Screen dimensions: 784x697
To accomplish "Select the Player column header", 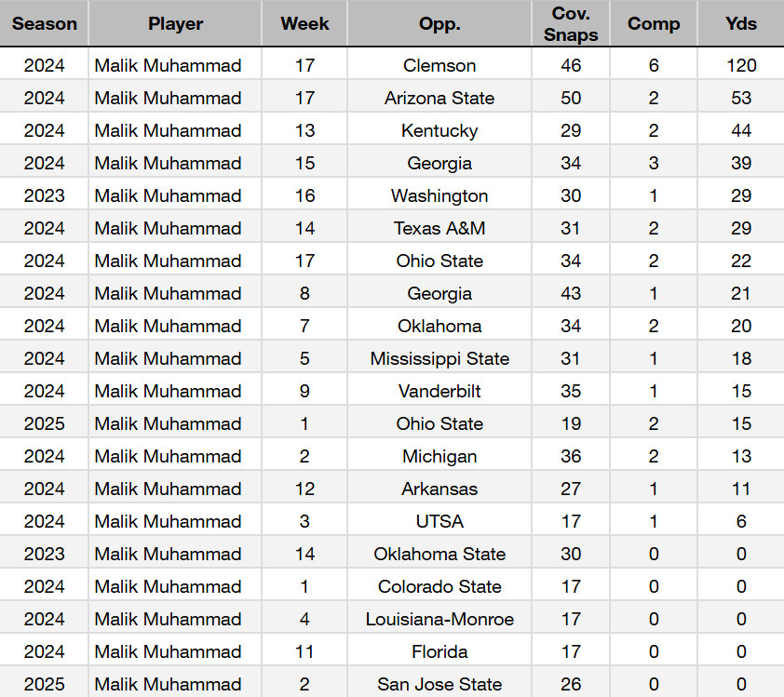I will point(175,23).
